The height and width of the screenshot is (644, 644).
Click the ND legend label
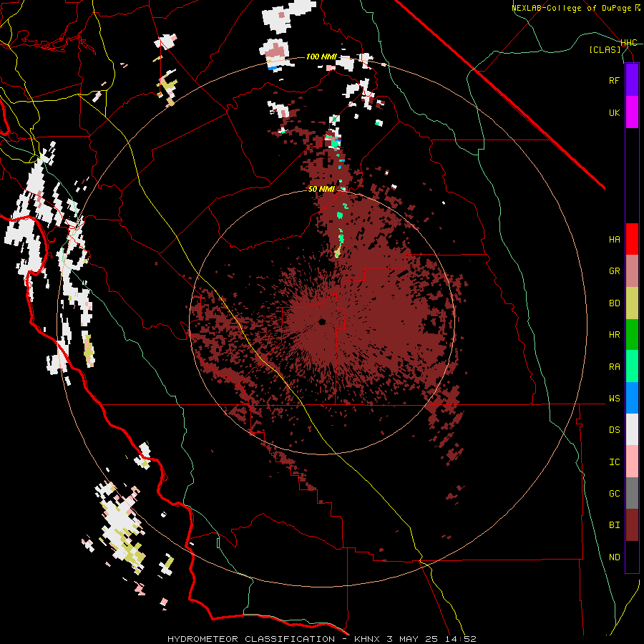(x=614, y=557)
